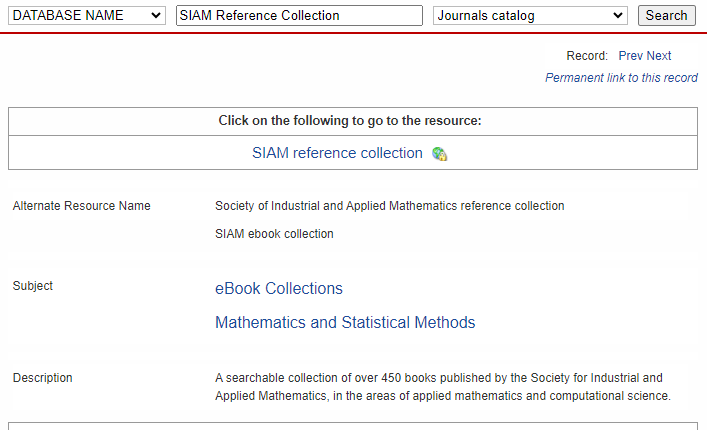Click the Subject field label
Screen dimensions: 707x430
[32, 286]
